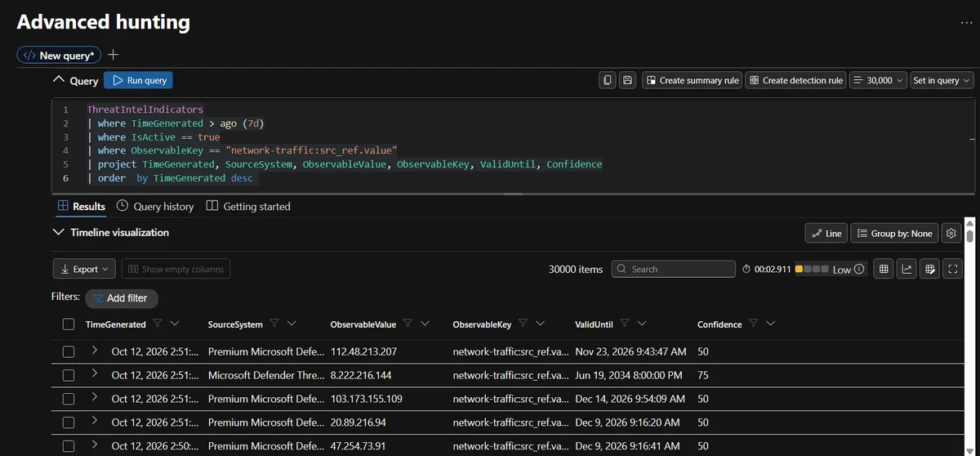The image size is (980, 456).
Task: Filter the TimeGenerated column
Action: pyautogui.click(x=158, y=324)
